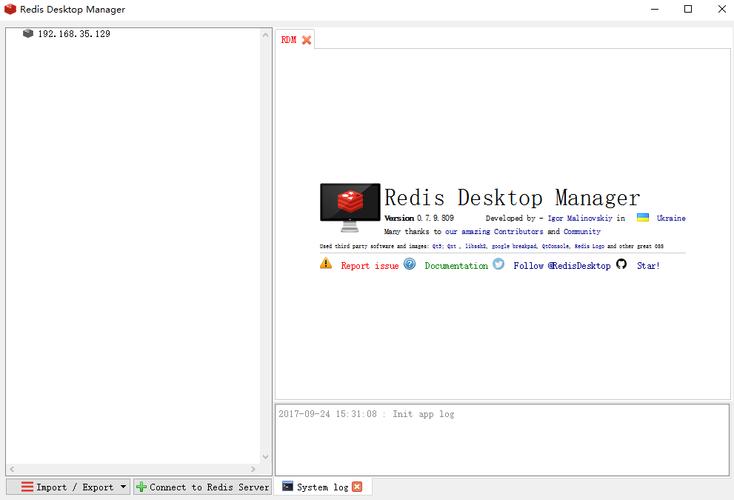Open the Redis Logo third-party link
The height and width of the screenshot is (500, 734).
[x=589, y=246]
